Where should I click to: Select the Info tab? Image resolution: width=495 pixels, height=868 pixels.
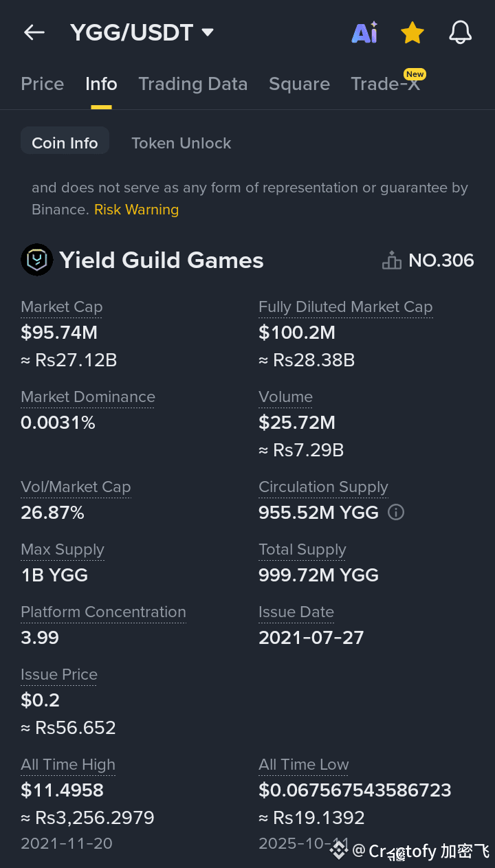(x=101, y=84)
